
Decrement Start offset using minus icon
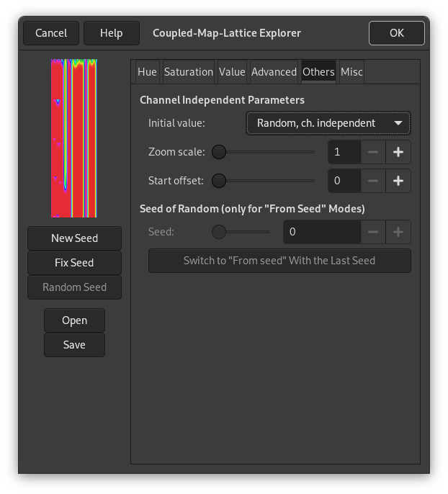point(372,181)
